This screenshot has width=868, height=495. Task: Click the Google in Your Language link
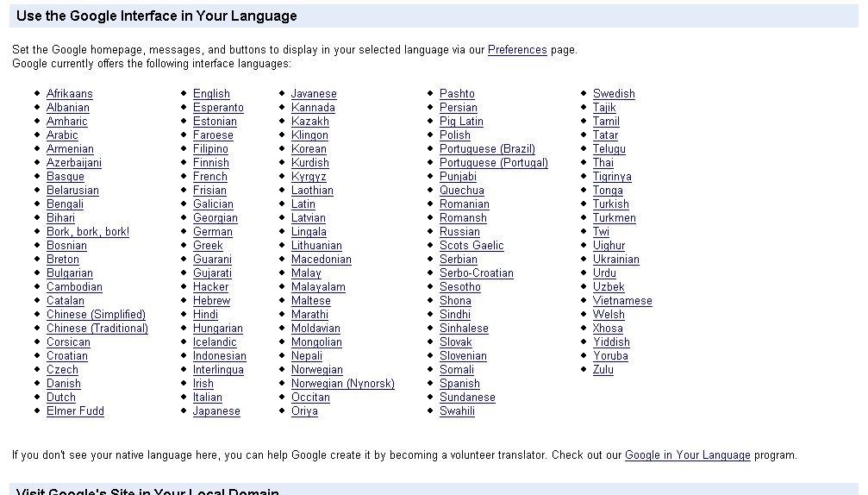click(687, 455)
